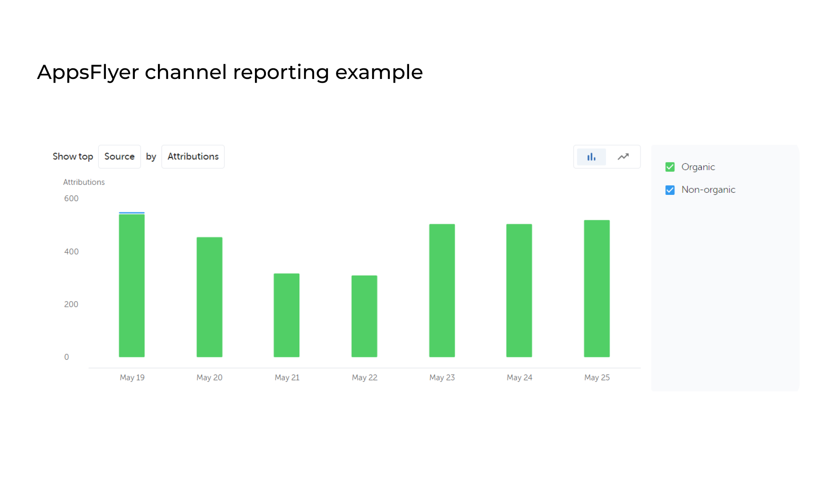
Task: Click the 400 y-axis value
Action: pos(71,252)
